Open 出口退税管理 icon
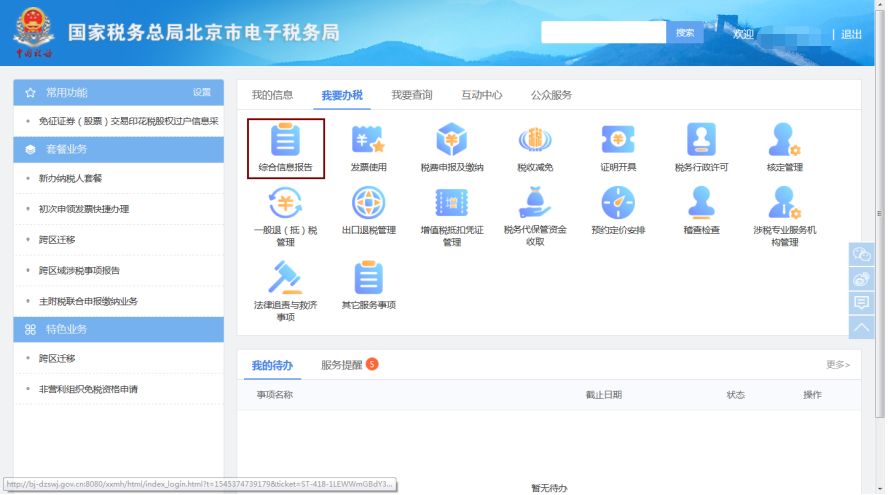888x495 pixels. 368,202
